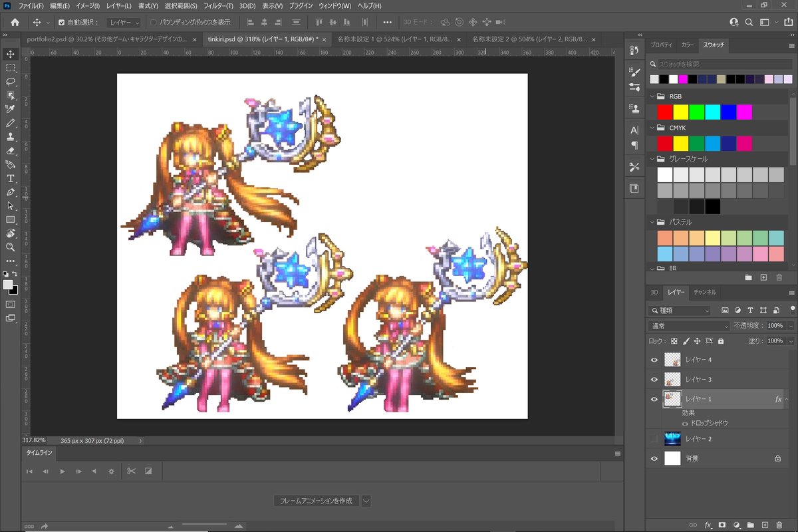This screenshot has width=798, height=532.
Task: Switch to the portfolio2.psd document tab
Action: (x=107, y=39)
